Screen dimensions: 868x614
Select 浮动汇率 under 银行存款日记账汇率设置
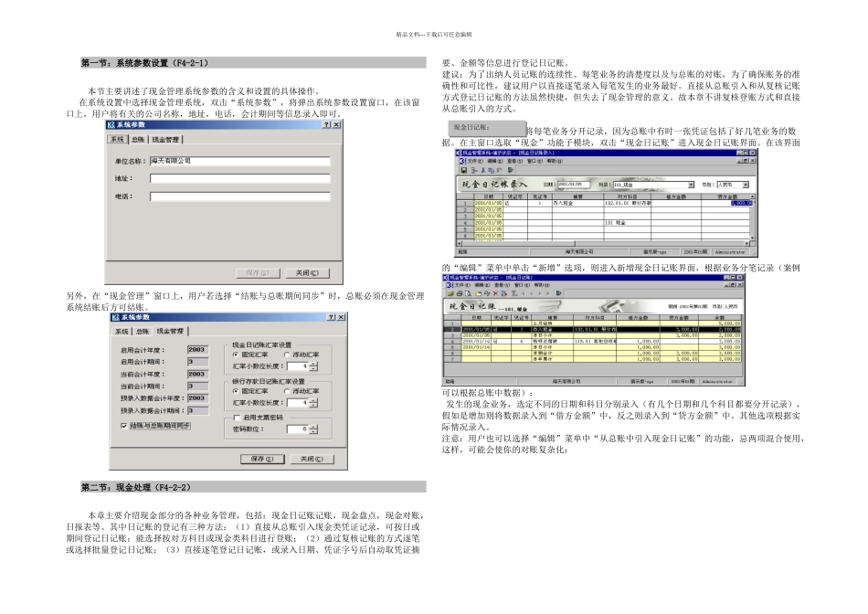click(287, 391)
